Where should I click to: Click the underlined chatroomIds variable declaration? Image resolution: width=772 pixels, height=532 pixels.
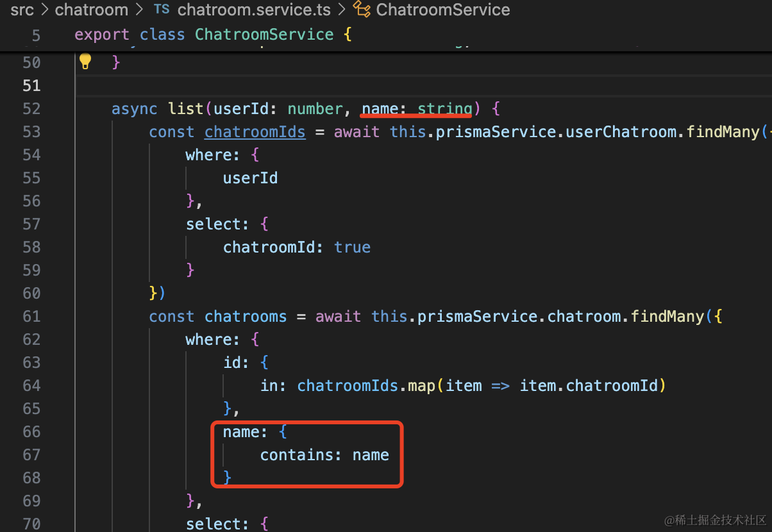click(255, 132)
